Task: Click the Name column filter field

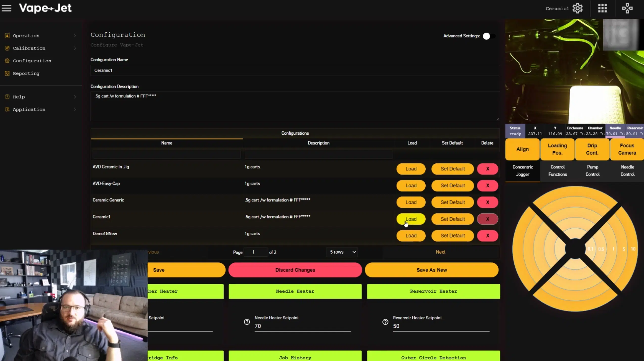Action: [167, 154]
